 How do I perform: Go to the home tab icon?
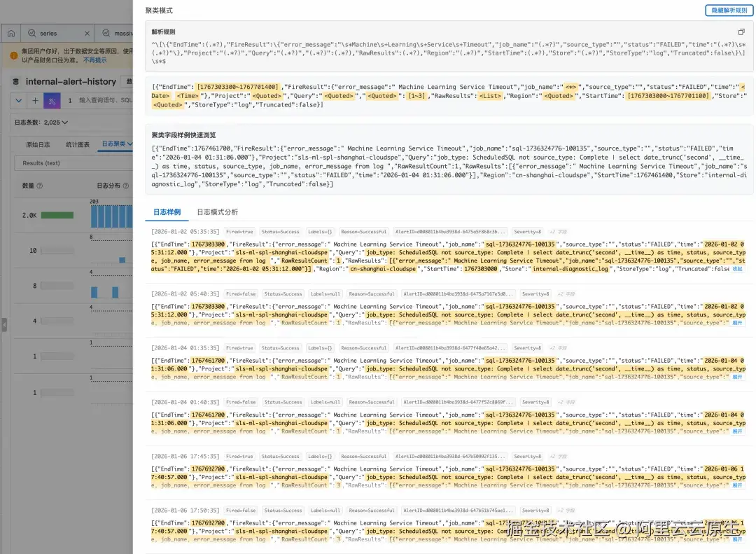coord(11,34)
